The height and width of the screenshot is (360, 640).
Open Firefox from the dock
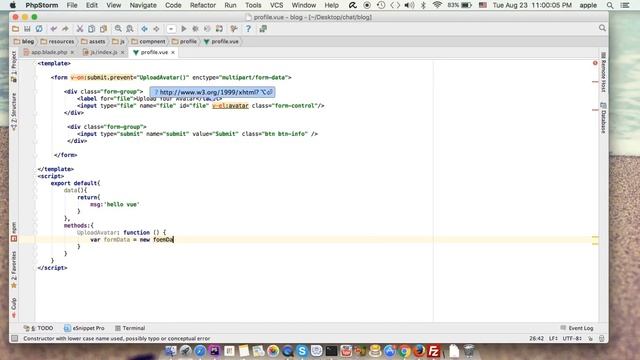[x=419, y=351]
